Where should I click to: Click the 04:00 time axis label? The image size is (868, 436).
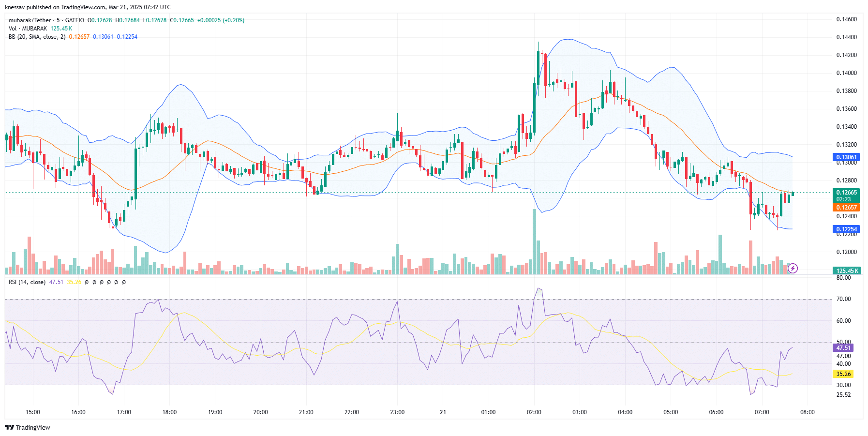pos(625,412)
